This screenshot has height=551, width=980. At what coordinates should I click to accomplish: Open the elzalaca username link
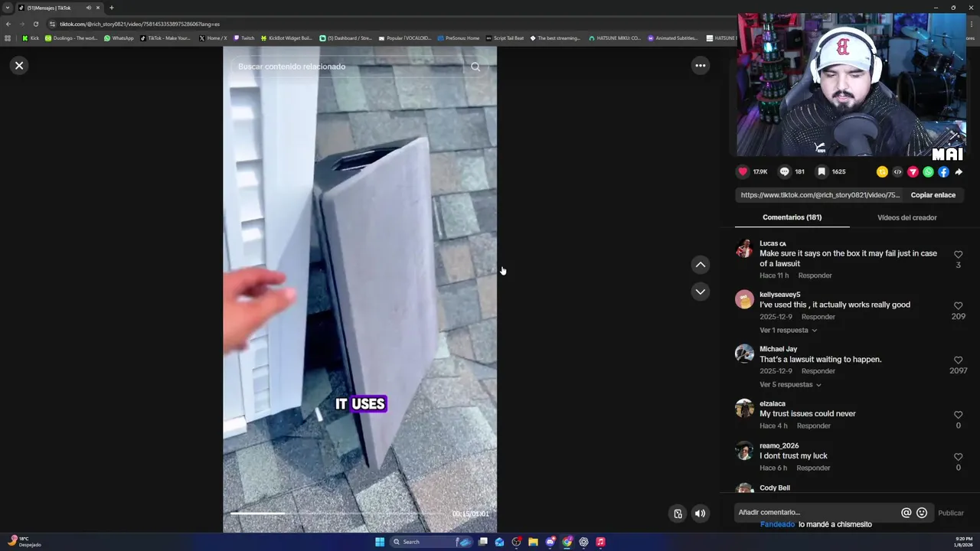click(x=772, y=403)
